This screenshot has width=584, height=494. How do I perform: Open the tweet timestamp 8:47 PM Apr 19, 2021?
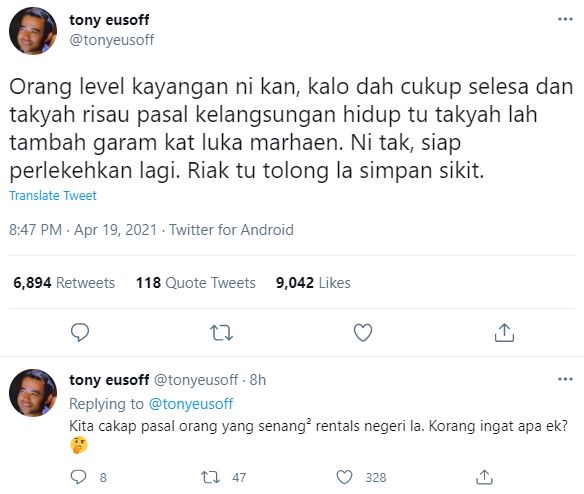click(x=83, y=230)
